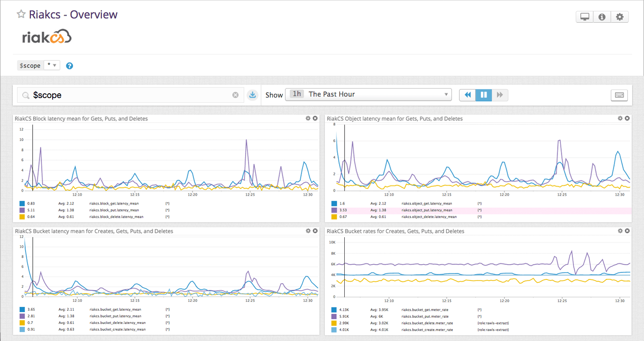The width and height of the screenshot is (644, 341).
Task: Open the gear menu on Object latency chart
Action: pyautogui.click(x=620, y=118)
